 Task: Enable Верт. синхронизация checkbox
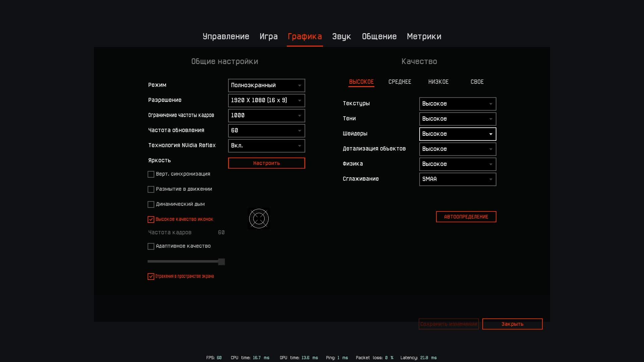pyautogui.click(x=151, y=174)
